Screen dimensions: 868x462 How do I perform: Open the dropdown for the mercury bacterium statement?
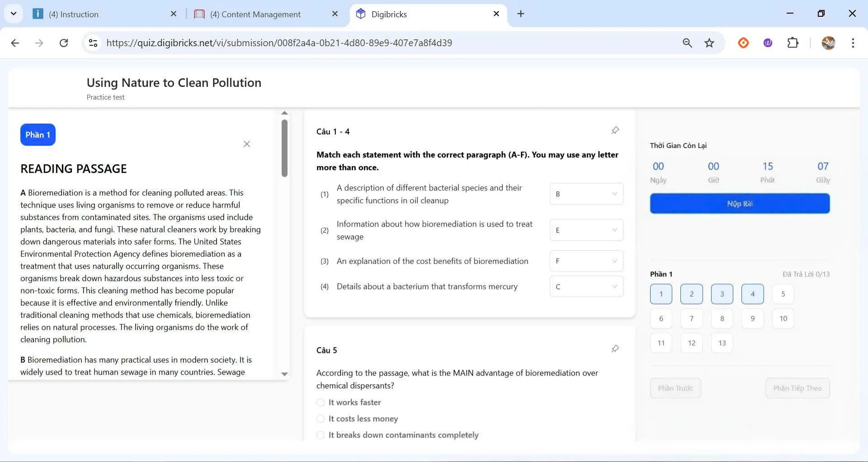tap(586, 286)
